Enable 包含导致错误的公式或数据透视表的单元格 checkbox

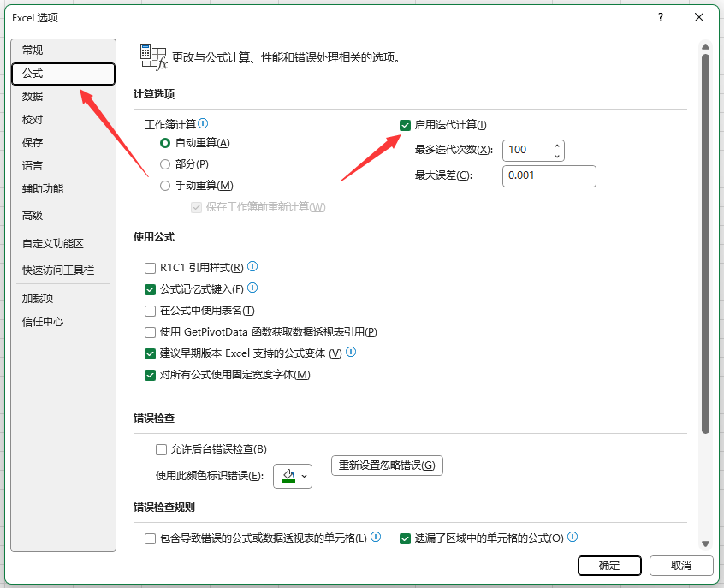150,538
